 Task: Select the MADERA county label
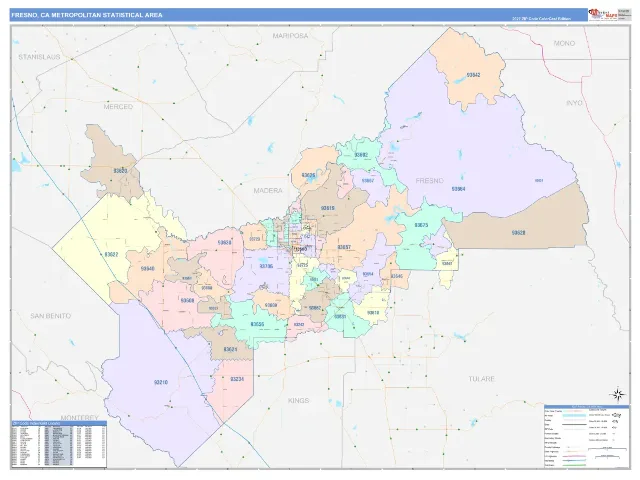[x=268, y=191]
